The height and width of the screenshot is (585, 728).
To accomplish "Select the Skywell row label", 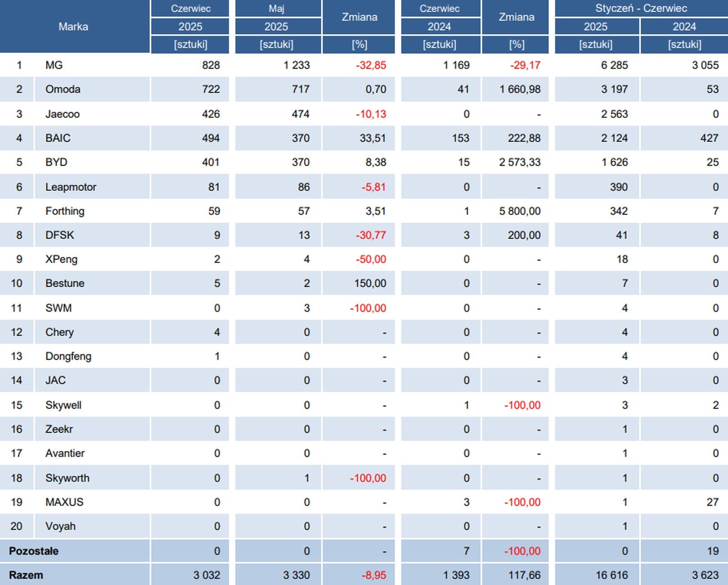I will pyautogui.click(x=63, y=405).
